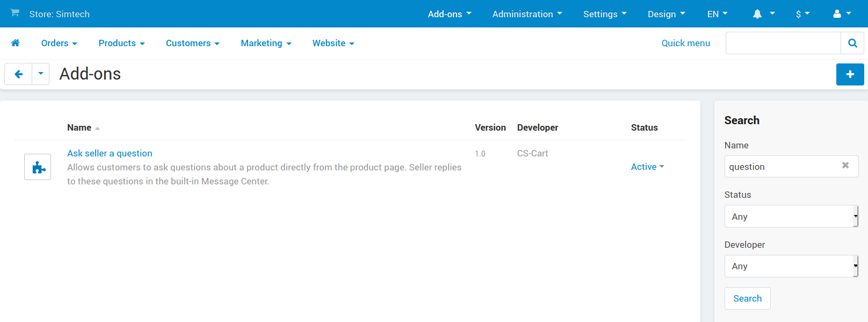Open the EN language selector
The width and height of the screenshot is (868, 322).
(x=717, y=14)
